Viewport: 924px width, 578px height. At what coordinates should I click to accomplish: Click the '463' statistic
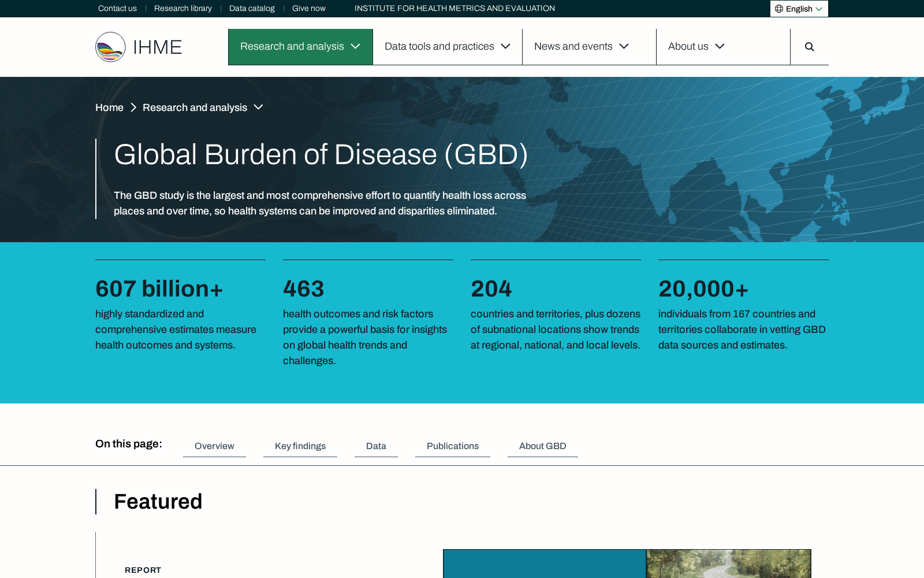tap(304, 289)
